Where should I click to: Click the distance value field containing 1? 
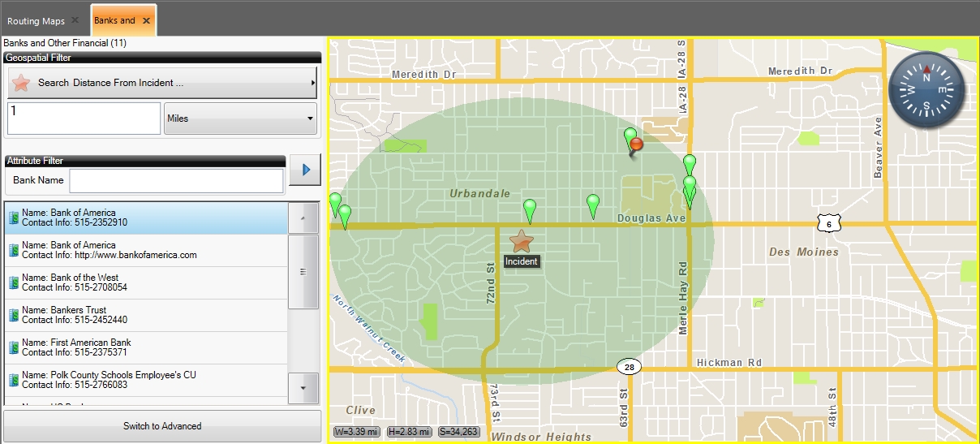(84, 119)
